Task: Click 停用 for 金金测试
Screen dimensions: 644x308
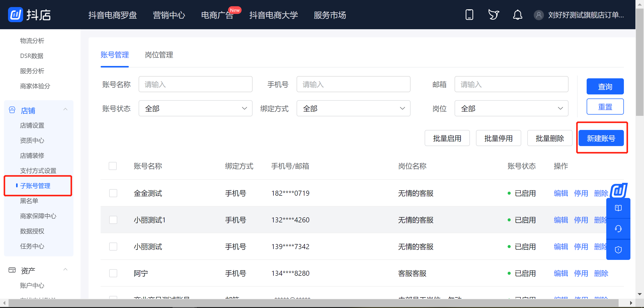Action: click(581, 193)
